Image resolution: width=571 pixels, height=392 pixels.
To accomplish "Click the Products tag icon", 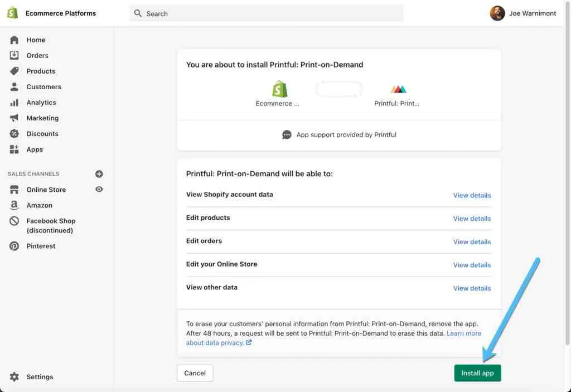I will pos(14,71).
